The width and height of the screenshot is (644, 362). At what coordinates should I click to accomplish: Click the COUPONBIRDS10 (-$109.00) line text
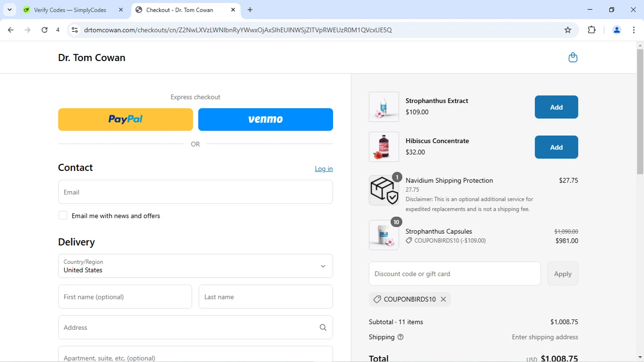tap(450, 241)
